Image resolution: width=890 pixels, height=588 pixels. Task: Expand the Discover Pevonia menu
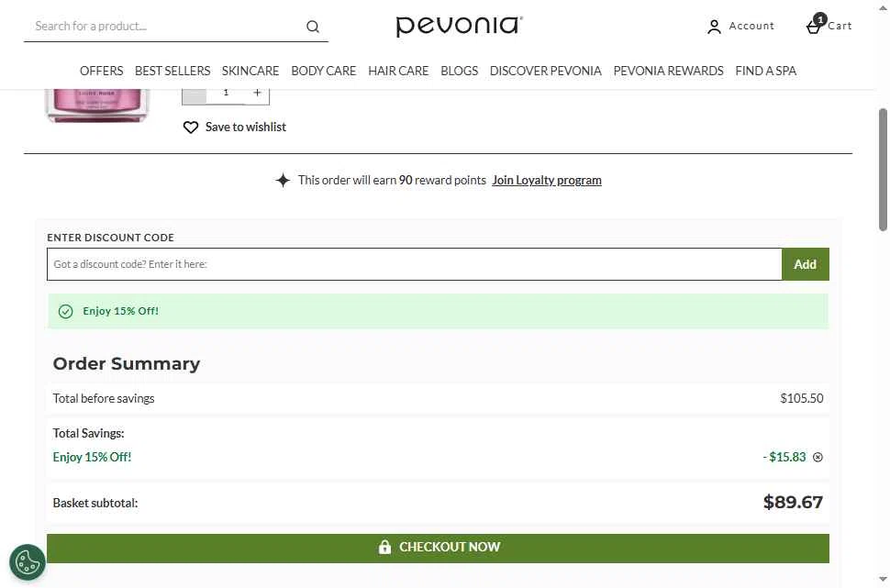[545, 71]
